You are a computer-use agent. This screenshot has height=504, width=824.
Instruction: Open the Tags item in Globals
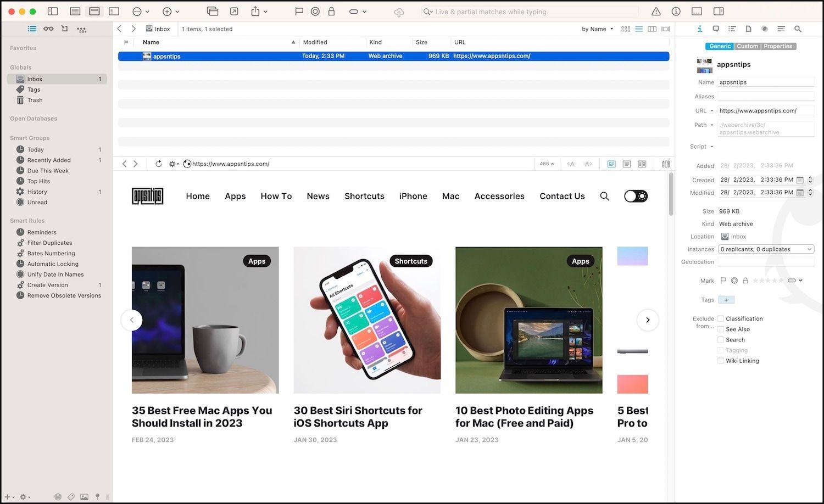pyautogui.click(x=34, y=89)
